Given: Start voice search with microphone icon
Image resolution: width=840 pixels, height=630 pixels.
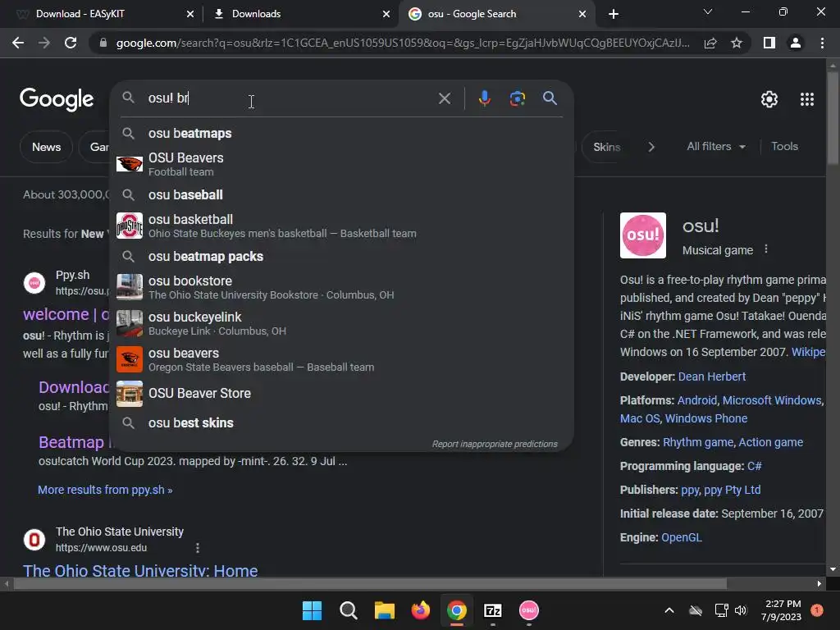Looking at the screenshot, I should tap(484, 98).
